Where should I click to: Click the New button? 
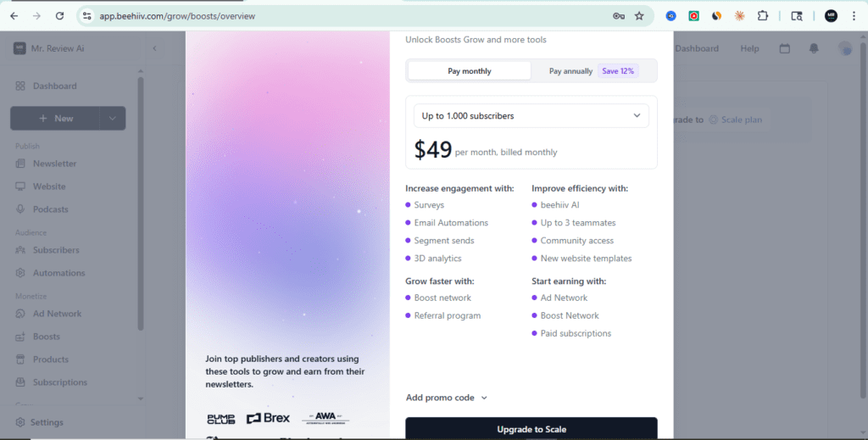pos(55,119)
